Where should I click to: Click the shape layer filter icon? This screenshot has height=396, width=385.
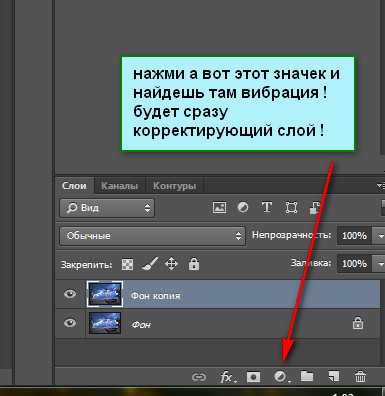pyautogui.click(x=291, y=208)
